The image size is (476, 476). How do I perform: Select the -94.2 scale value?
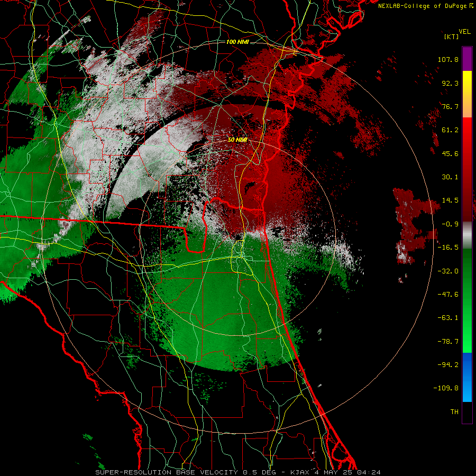(448, 364)
